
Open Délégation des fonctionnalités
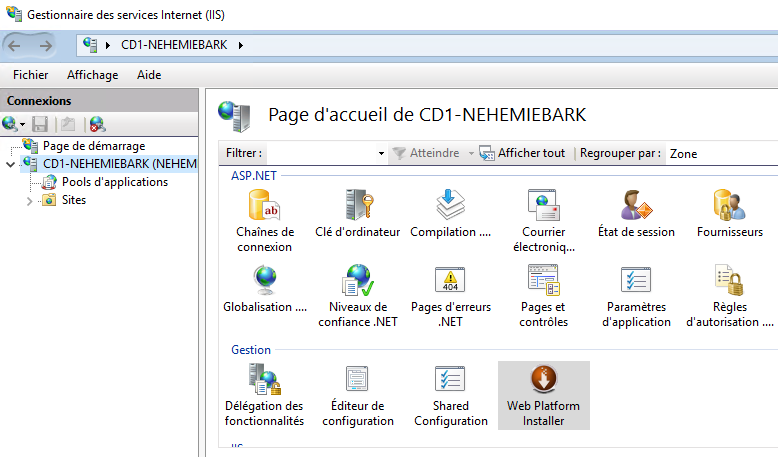click(x=264, y=395)
